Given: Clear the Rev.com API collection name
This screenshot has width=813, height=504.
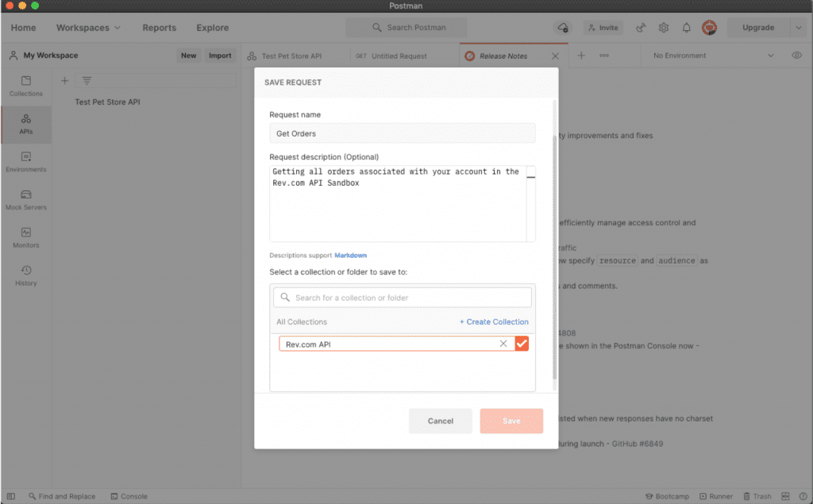Looking at the screenshot, I should [x=503, y=344].
